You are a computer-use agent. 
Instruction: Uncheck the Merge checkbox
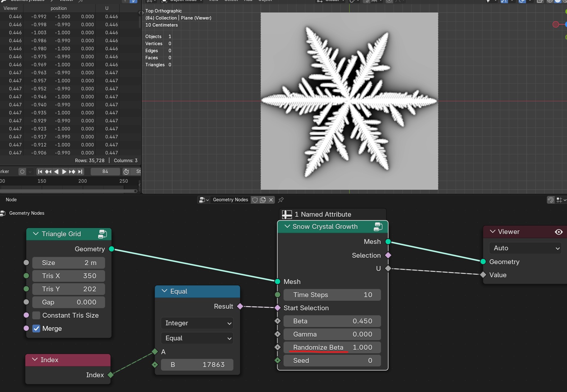[36, 329]
